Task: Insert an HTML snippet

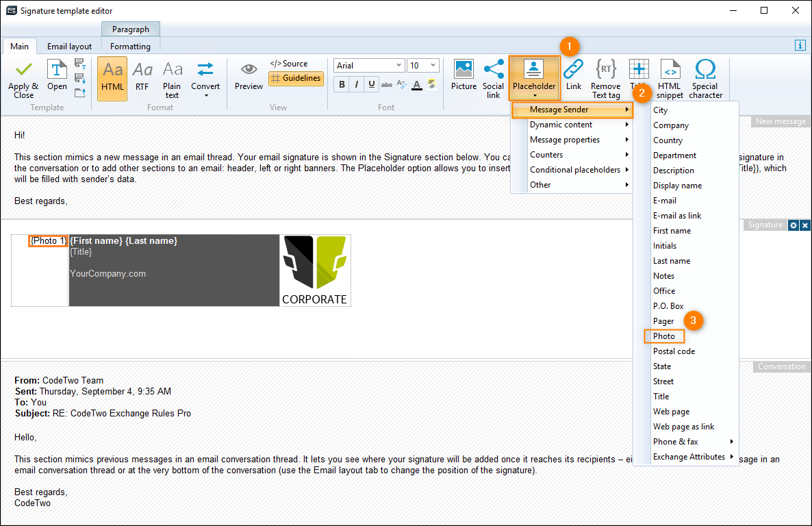Action: pos(670,79)
